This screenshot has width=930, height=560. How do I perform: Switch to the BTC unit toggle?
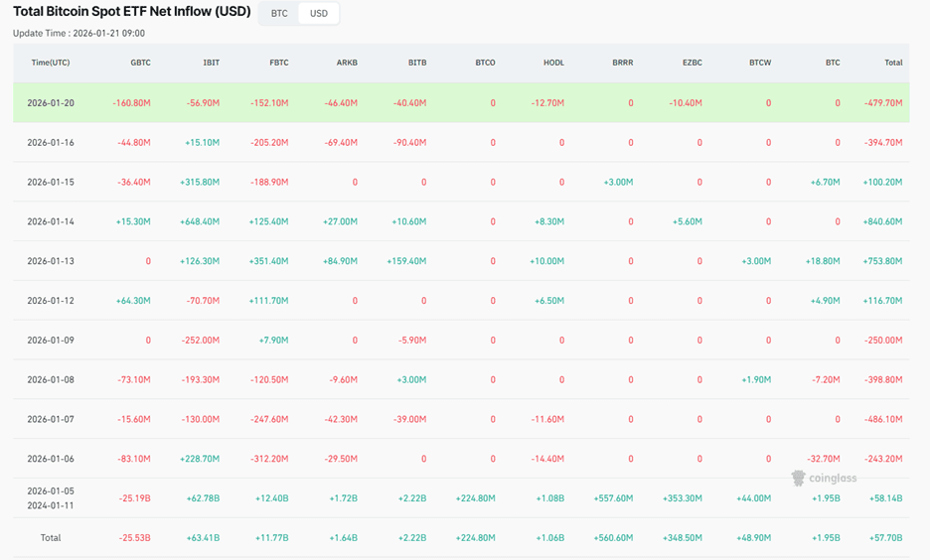pos(279,14)
